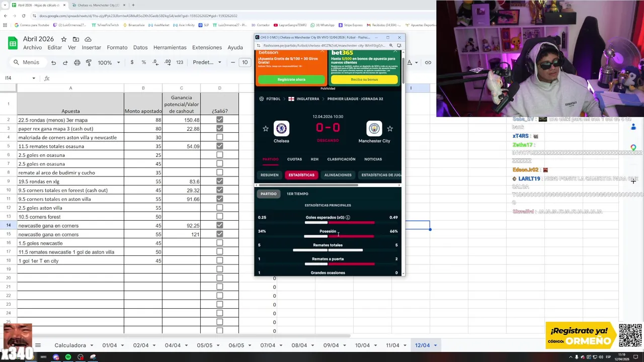Switch to the Cuotas tab in Flashscore

[294, 159]
